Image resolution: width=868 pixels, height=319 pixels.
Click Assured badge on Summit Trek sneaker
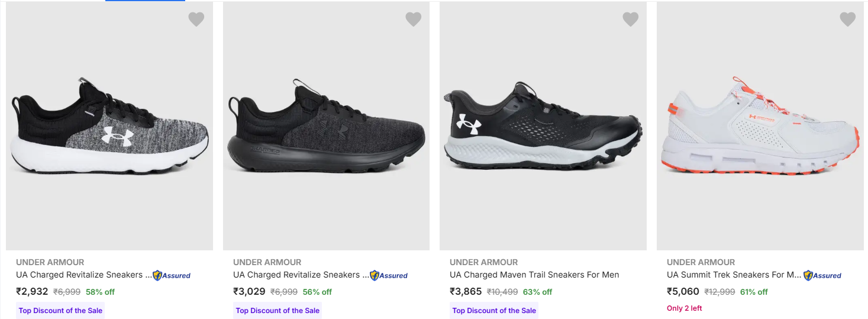pyautogui.click(x=822, y=275)
